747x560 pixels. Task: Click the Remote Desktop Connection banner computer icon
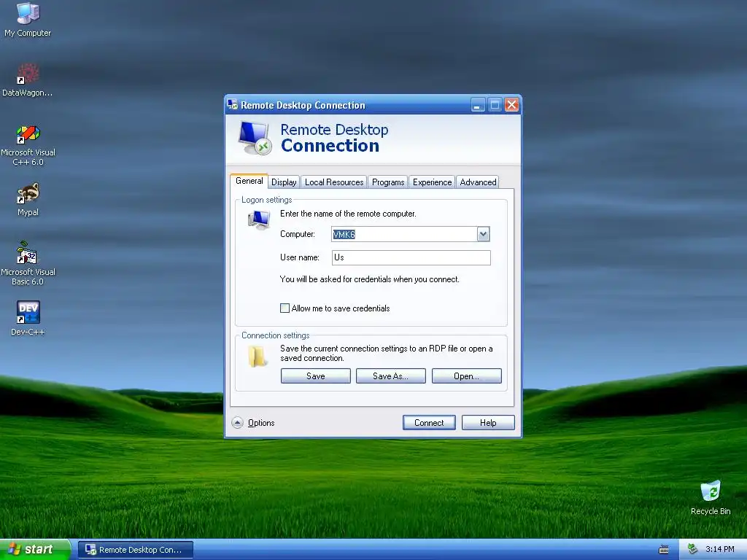(255, 138)
